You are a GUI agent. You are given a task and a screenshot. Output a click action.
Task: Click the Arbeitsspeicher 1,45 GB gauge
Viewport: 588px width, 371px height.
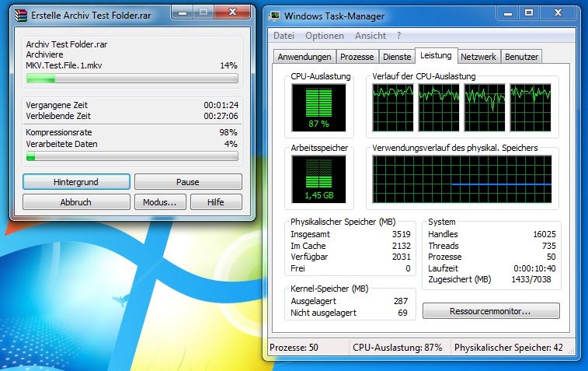[x=318, y=180]
